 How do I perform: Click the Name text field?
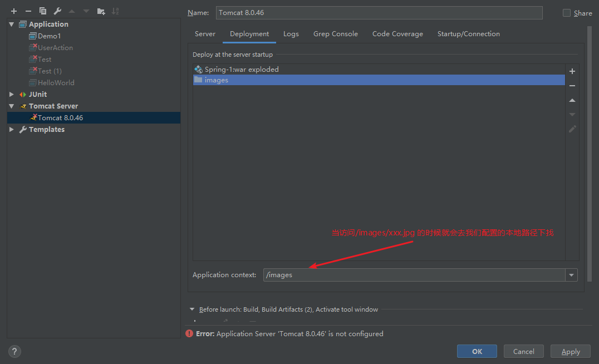point(379,13)
